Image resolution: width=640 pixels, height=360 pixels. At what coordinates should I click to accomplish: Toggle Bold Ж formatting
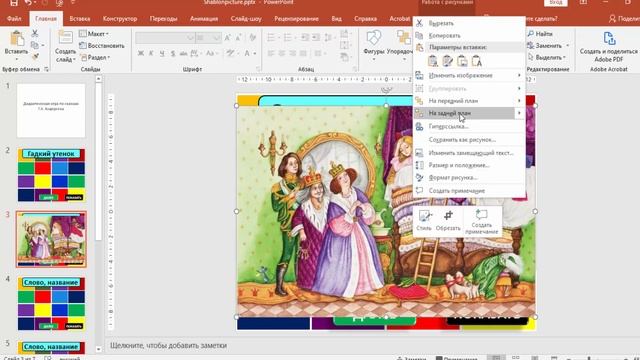pos(141,53)
